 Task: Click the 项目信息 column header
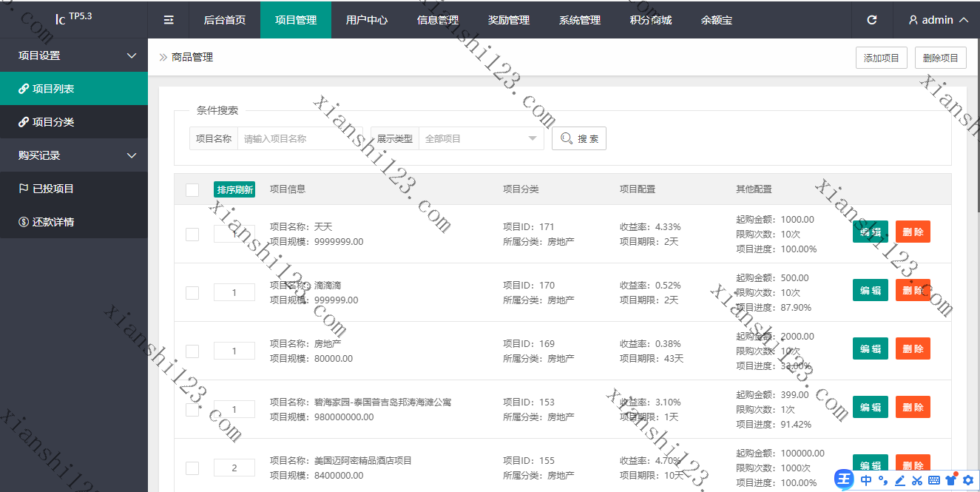[288, 189]
